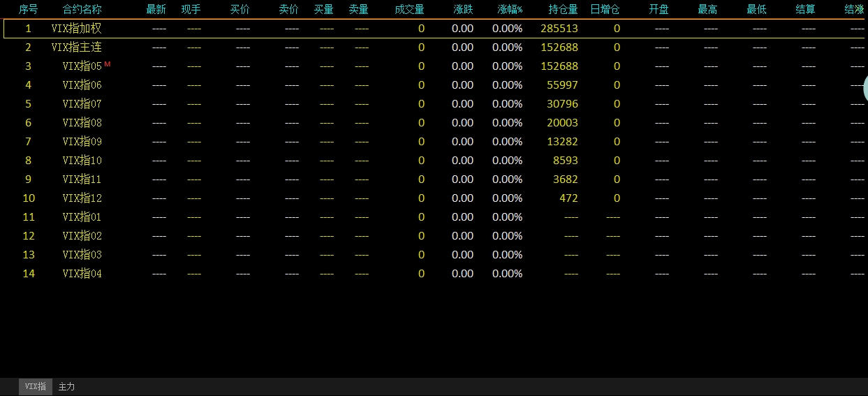Sort by the 最新 column header
The image size is (868, 396).
click(x=156, y=10)
